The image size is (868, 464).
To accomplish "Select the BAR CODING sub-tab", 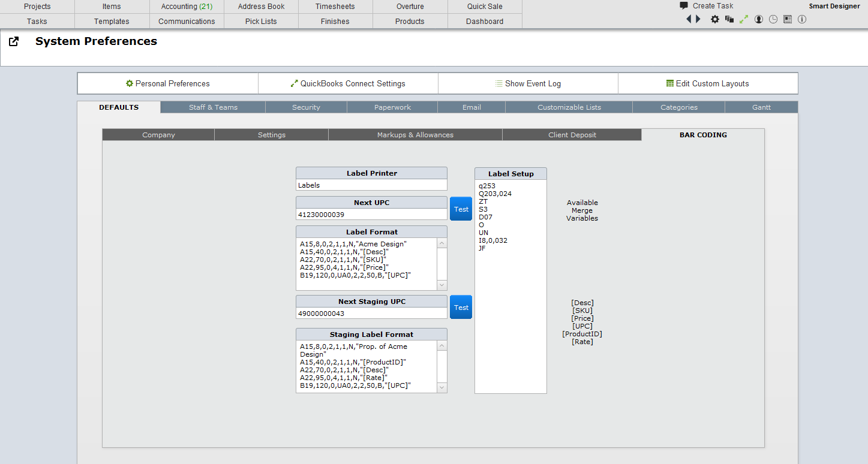I will (x=703, y=135).
